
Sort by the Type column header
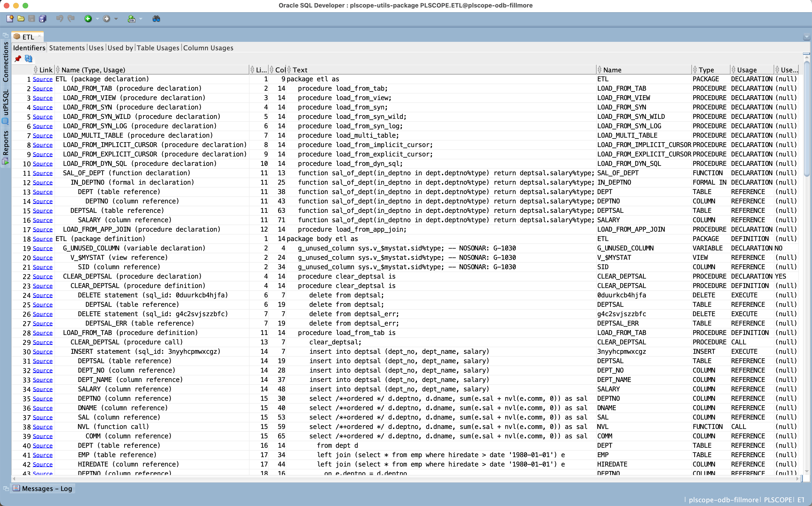point(711,70)
